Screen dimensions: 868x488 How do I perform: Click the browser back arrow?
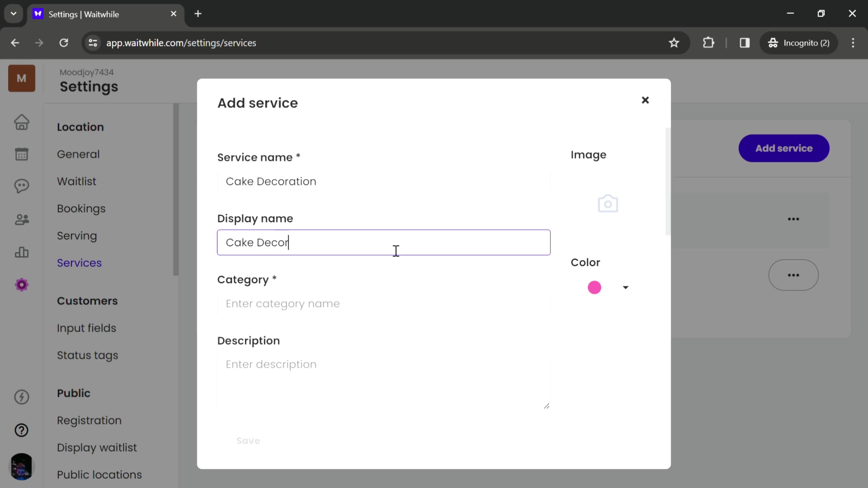point(15,43)
